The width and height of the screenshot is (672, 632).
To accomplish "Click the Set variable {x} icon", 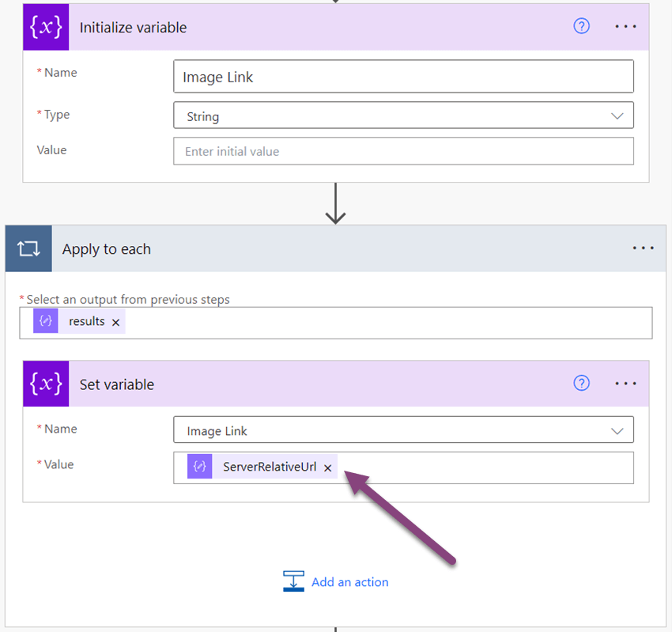I will 45,383.
